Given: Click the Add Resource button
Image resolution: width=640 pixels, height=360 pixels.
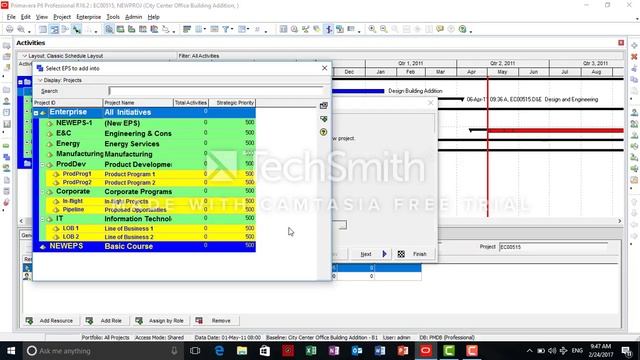Looking at the screenshot, I should [50, 321].
